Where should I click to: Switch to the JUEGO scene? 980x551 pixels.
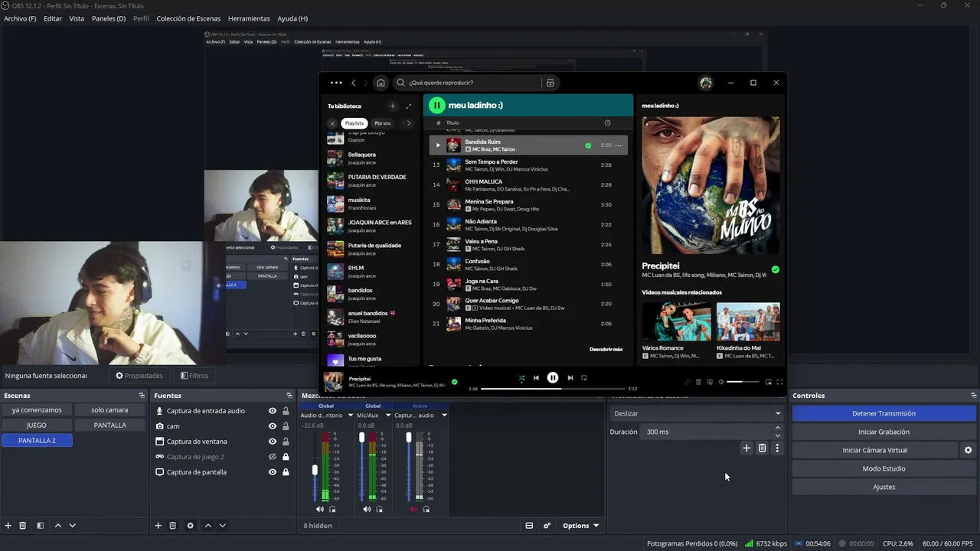37,425
